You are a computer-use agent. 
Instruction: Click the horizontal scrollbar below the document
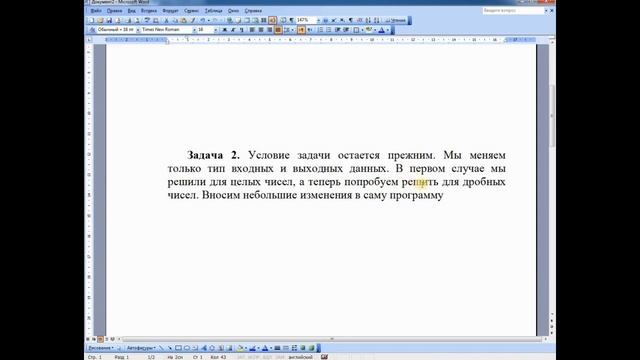pyautogui.click(x=333, y=339)
